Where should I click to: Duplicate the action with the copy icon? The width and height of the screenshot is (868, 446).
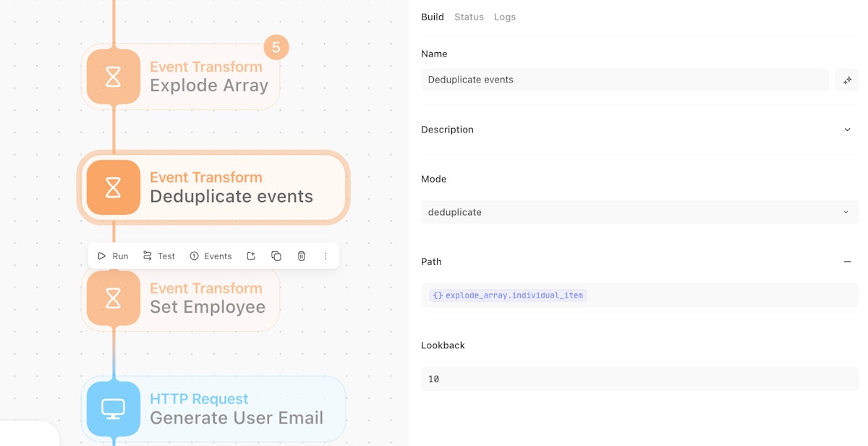point(276,256)
